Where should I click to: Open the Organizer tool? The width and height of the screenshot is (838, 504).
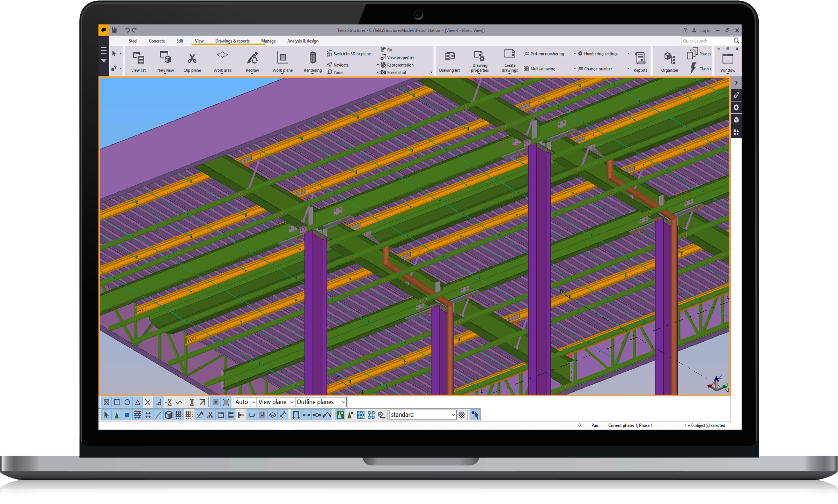point(669,62)
